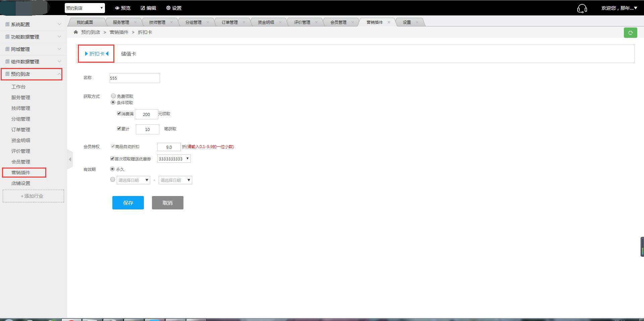Viewport: 644px width, 321px height.
Task: Click the 预览 eye button
Action: (123, 8)
